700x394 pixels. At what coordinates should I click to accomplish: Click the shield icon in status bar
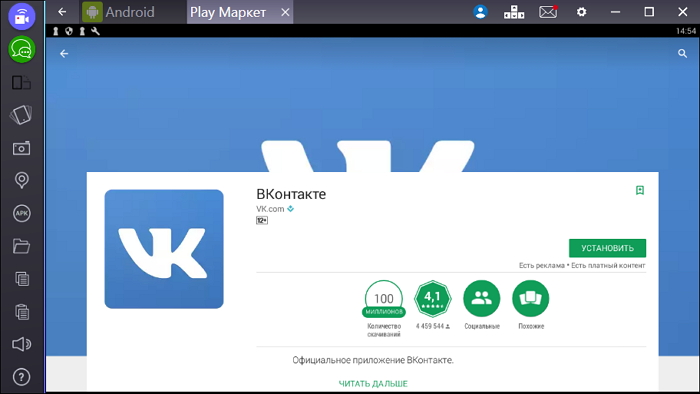[x=69, y=31]
